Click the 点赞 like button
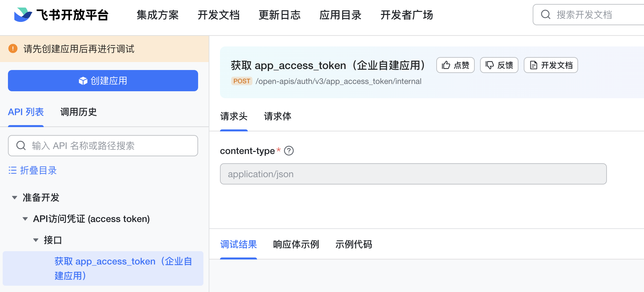 point(456,65)
